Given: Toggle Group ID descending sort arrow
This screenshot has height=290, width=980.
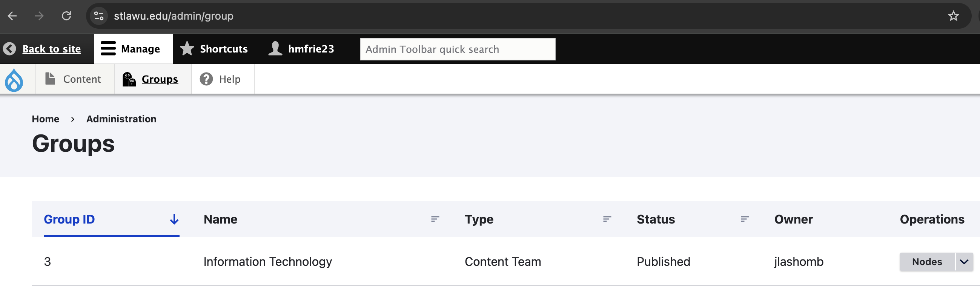Looking at the screenshot, I should pos(174,219).
